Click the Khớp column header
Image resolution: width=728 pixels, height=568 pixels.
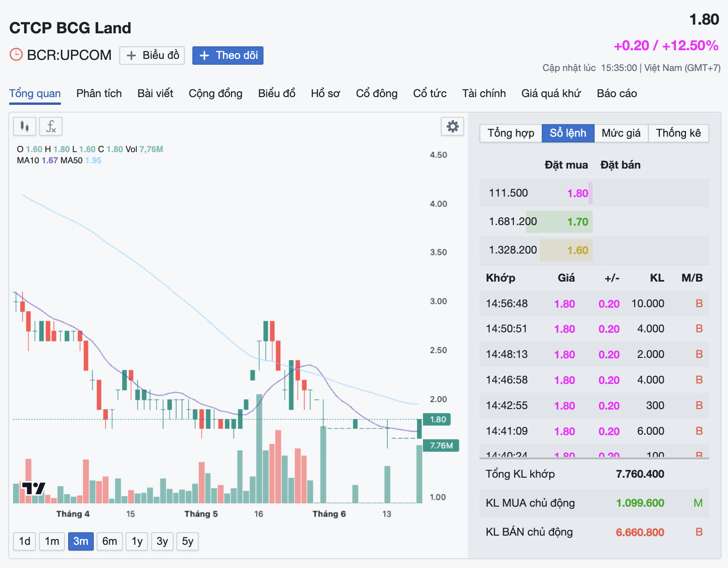tap(500, 278)
